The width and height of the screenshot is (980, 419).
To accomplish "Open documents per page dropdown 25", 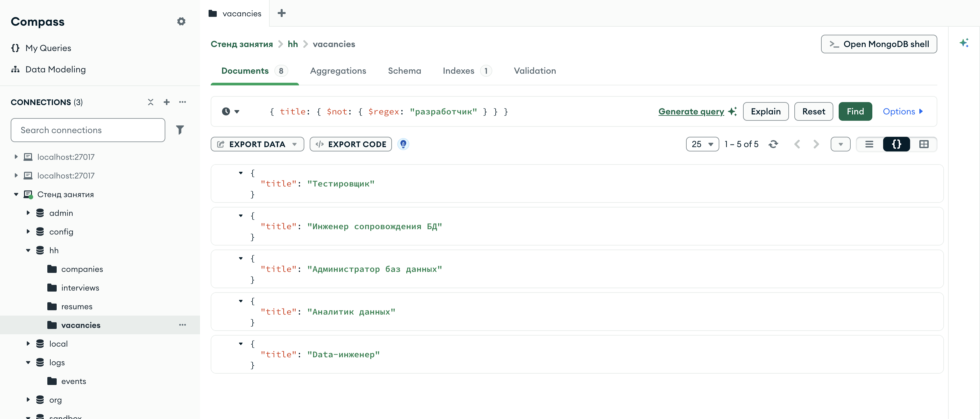I will (x=702, y=144).
